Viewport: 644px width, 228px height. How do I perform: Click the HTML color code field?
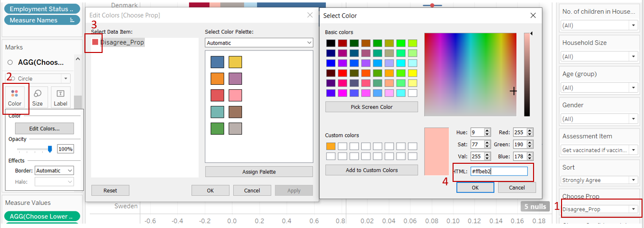(498, 172)
